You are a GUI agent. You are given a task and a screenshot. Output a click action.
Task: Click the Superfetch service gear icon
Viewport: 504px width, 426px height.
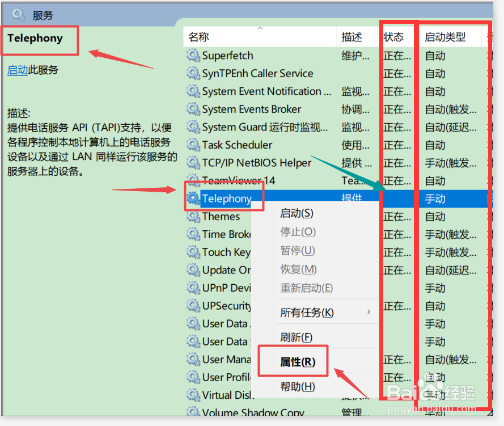pos(193,55)
